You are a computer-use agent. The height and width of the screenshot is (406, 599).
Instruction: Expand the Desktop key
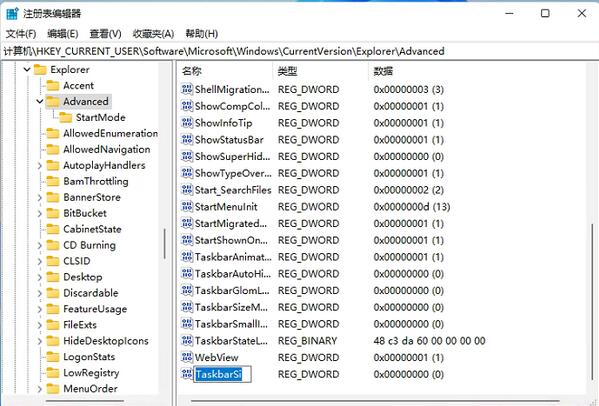click(x=39, y=277)
